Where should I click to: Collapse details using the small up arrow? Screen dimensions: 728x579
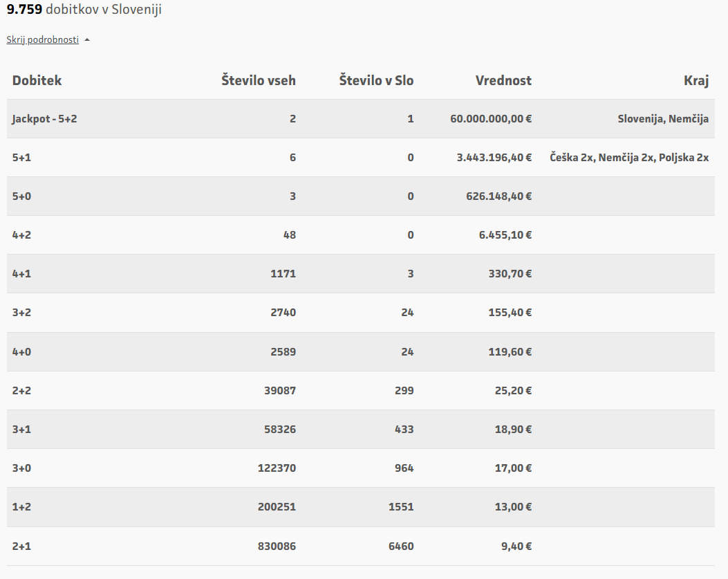[x=87, y=39]
